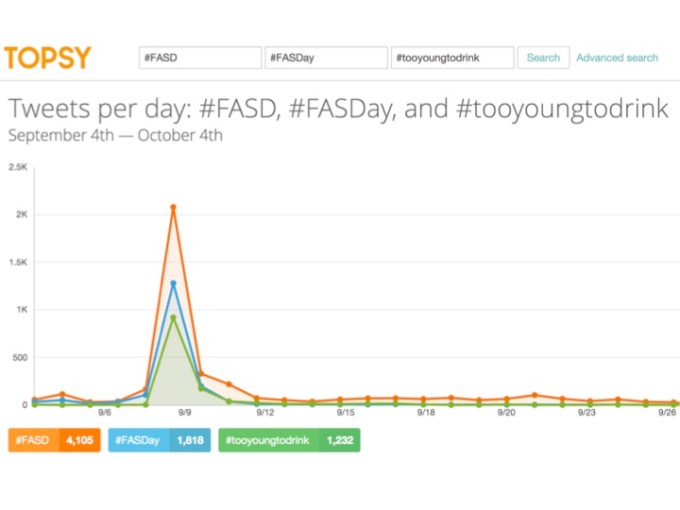Click the blue #FASDay peak data point
680x510 pixels.
173,283
